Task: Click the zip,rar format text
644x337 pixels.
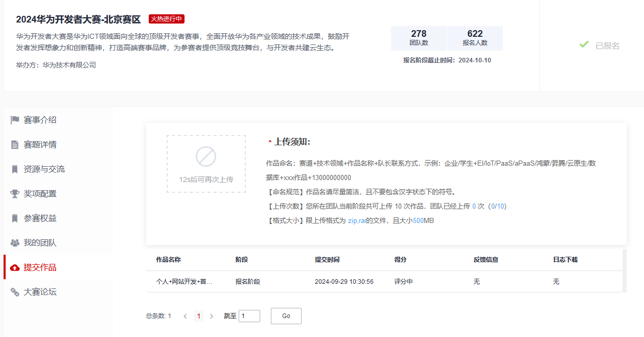Action: pyautogui.click(x=357, y=221)
